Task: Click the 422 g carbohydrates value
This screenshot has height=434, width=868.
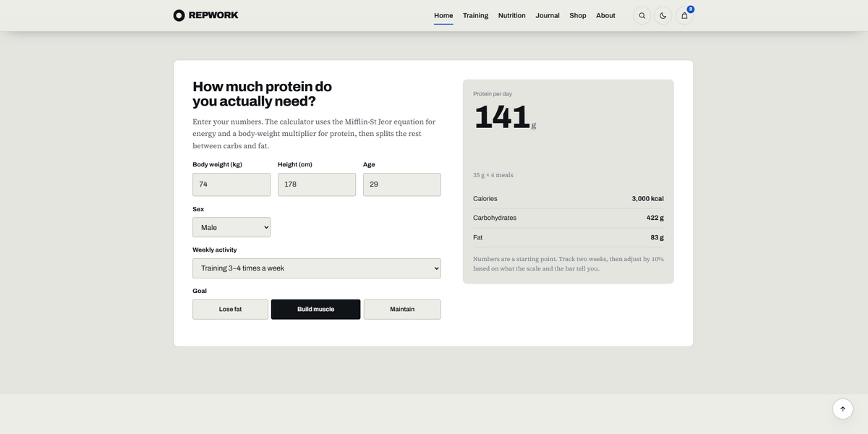Action: 655,218
